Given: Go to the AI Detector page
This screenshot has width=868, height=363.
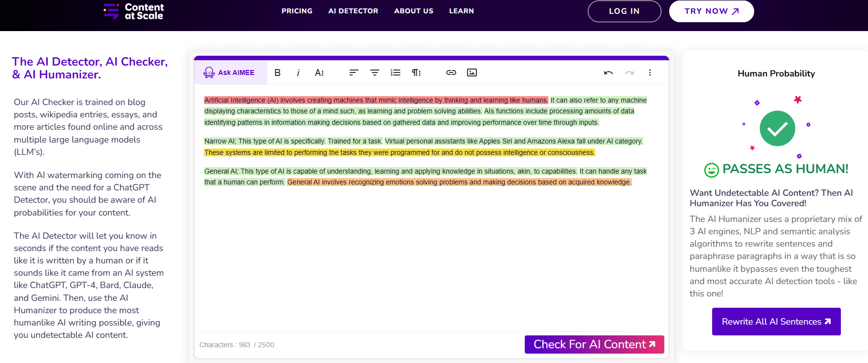Looking at the screenshot, I should [353, 11].
